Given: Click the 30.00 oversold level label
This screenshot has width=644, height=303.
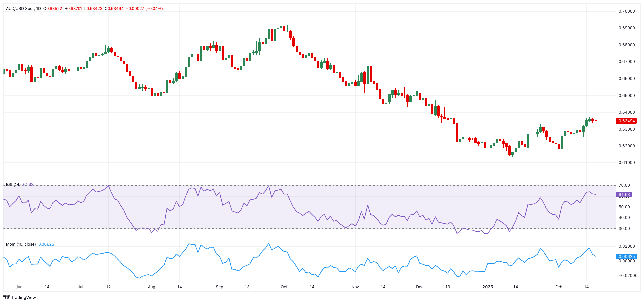Looking at the screenshot, I should coord(624,229).
